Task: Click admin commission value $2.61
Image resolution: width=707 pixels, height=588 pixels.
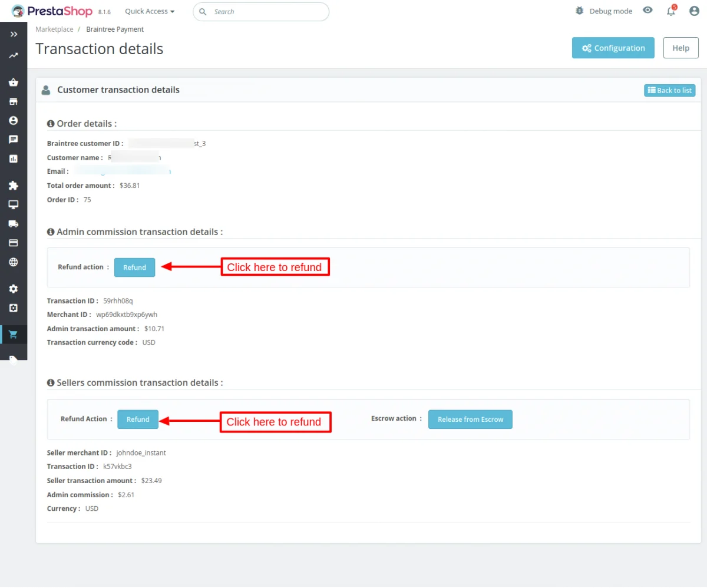Action: pos(126,495)
